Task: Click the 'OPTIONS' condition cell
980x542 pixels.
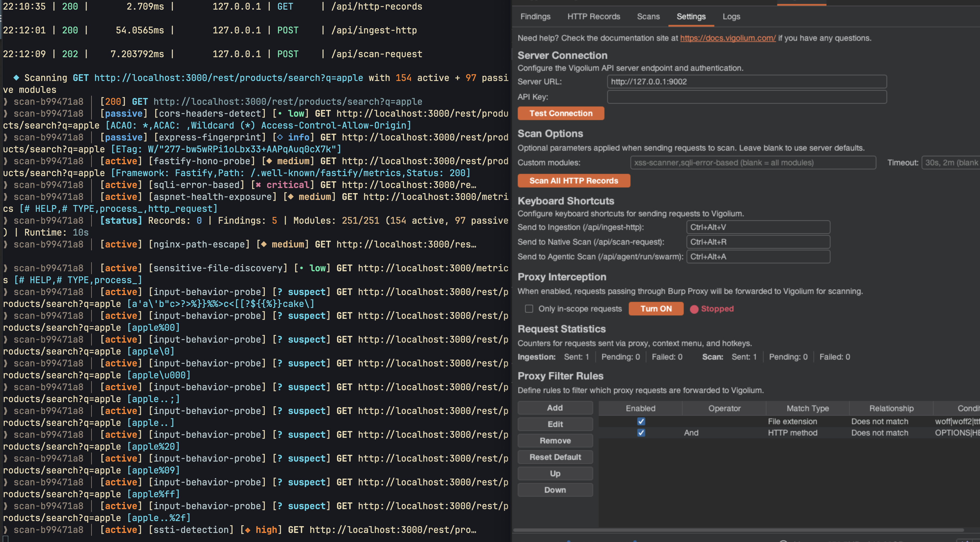Action: point(957,433)
